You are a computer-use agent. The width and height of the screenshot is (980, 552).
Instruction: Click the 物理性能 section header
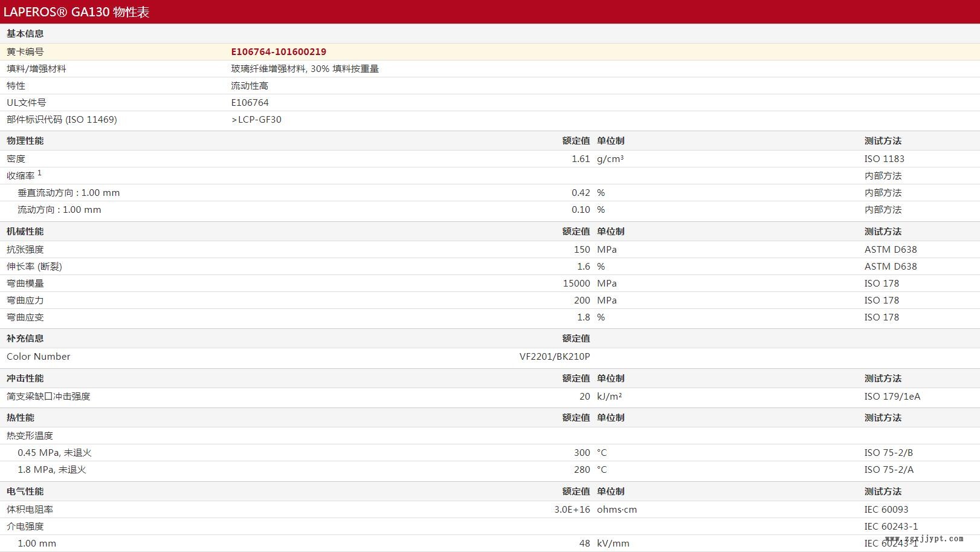tap(25, 141)
